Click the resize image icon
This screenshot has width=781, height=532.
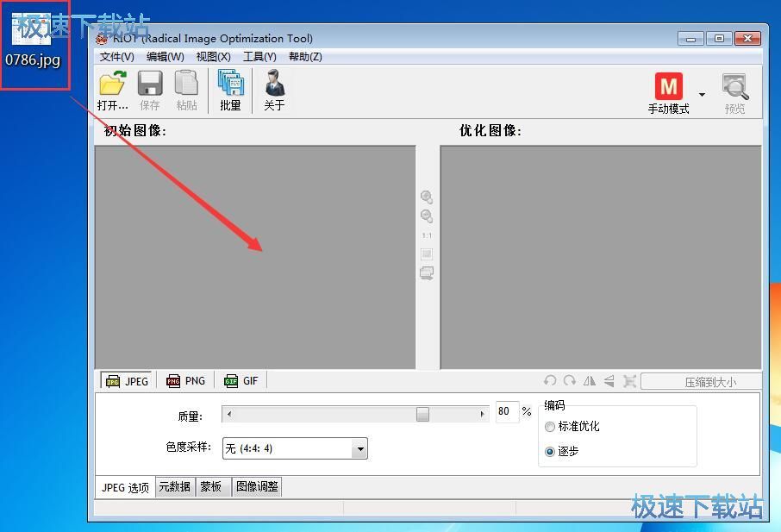coord(629,382)
